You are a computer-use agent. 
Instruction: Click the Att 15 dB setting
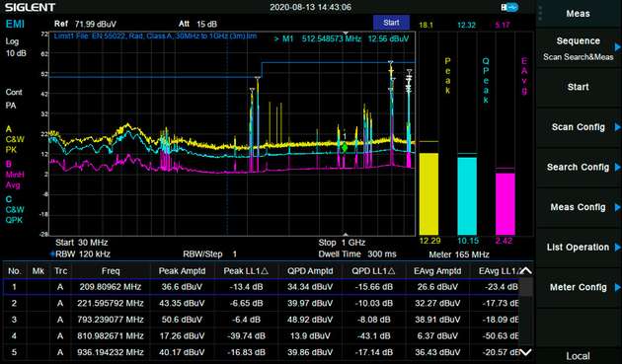[x=197, y=25]
